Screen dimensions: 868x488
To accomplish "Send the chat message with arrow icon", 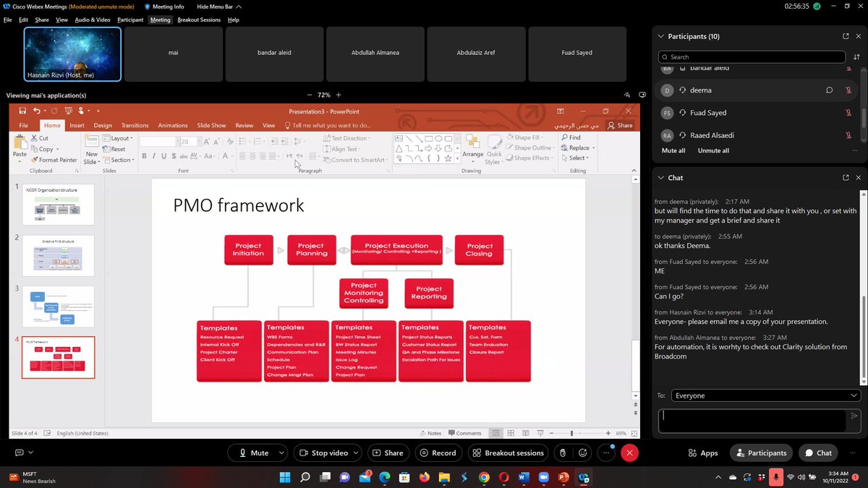I will [854, 416].
